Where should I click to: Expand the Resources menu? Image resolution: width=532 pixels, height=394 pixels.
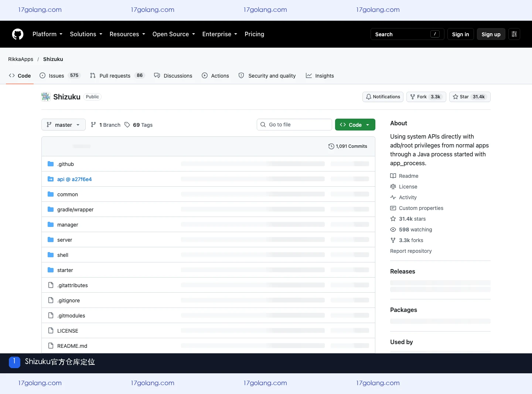127,34
